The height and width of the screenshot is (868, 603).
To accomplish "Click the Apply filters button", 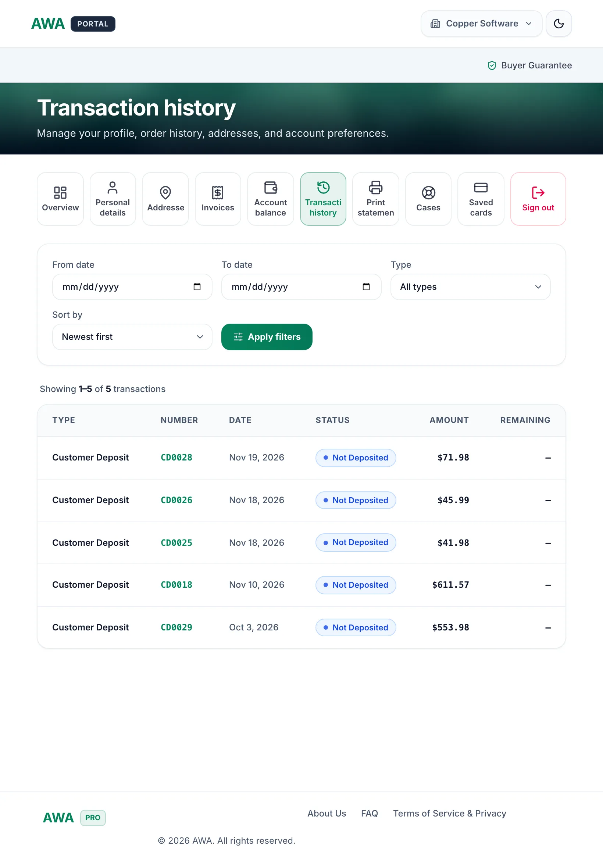I will tap(267, 337).
